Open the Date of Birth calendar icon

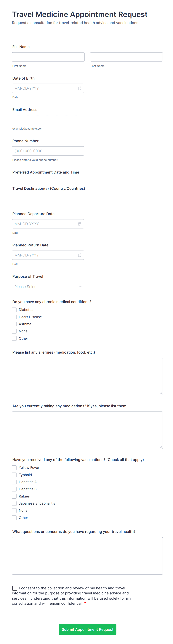tap(80, 88)
